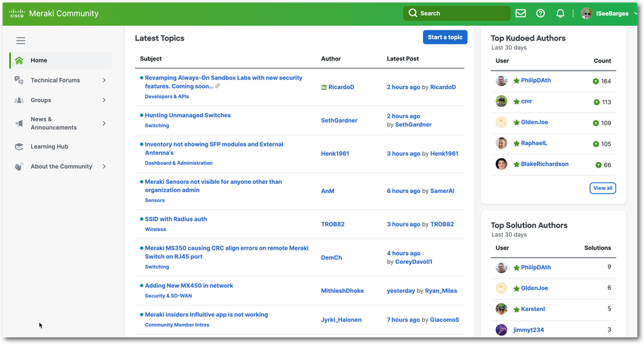The image size is (644, 344).
Task: Open Sensors category link
Action: click(x=155, y=201)
